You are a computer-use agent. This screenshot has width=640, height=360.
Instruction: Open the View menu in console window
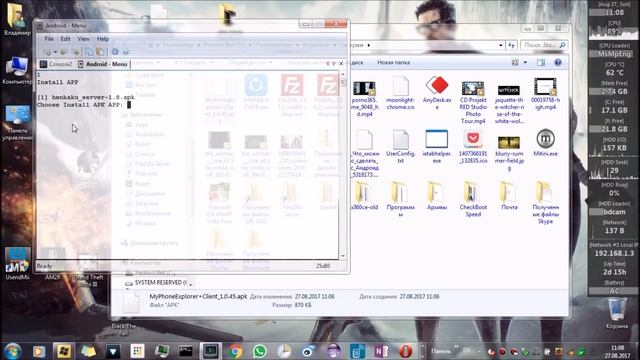(83, 39)
